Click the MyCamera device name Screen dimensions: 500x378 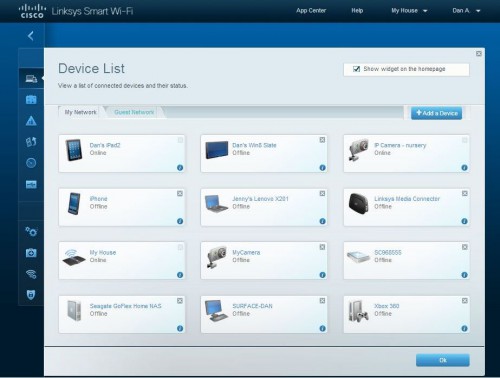[246, 252]
